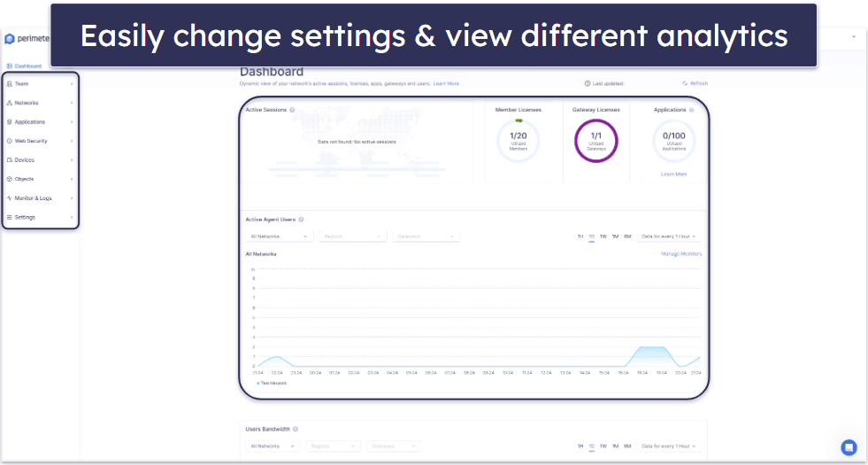Click the Objects cube icon in sidebar

(10, 179)
